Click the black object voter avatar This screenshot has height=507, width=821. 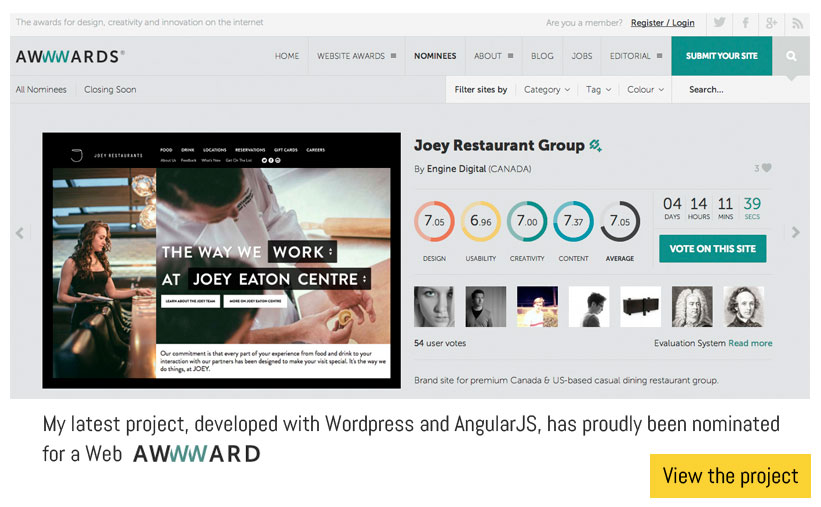[x=640, y=306]
